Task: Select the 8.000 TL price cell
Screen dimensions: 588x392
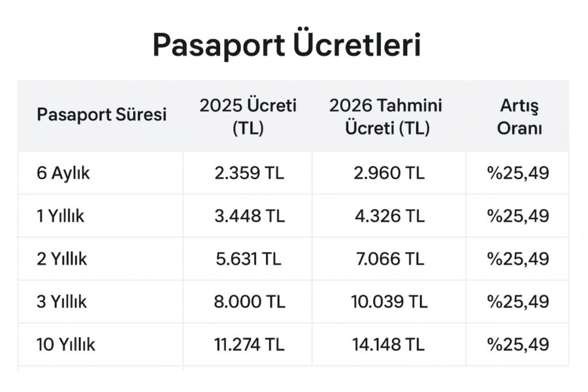Action: [249, 302]
